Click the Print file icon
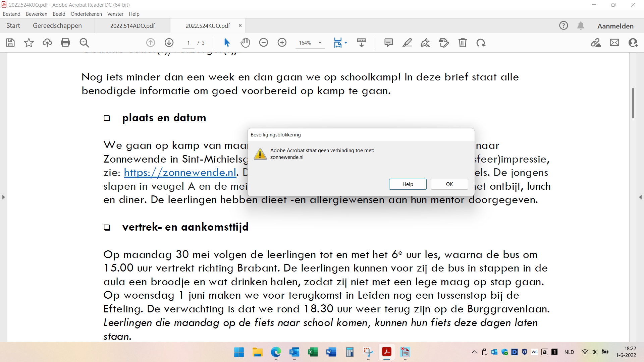644x362 pixels. coord(65,43)
